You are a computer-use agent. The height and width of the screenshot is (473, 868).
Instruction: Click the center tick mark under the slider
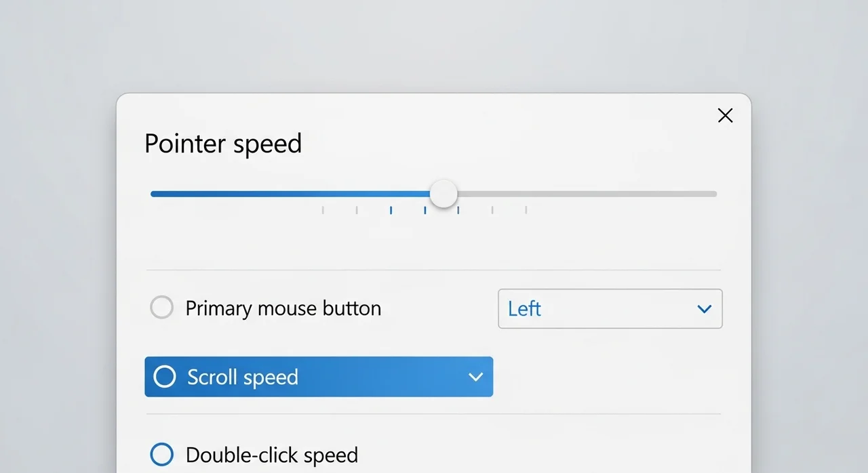point(425,210)
